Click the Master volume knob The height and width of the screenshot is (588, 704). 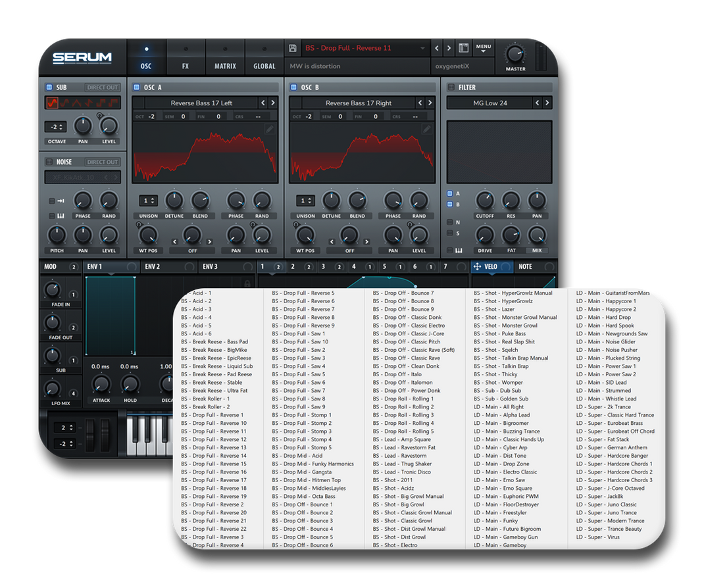(x=515, y=55)
